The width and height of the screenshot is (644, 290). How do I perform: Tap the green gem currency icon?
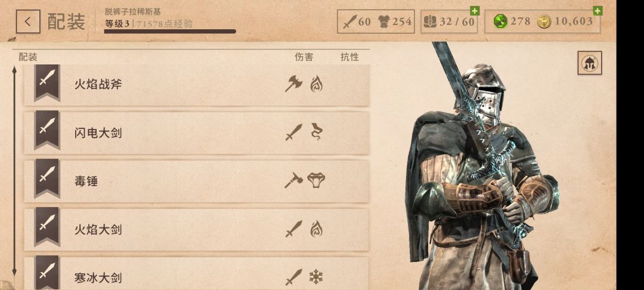pyautogui.click(x=500, y=21)
